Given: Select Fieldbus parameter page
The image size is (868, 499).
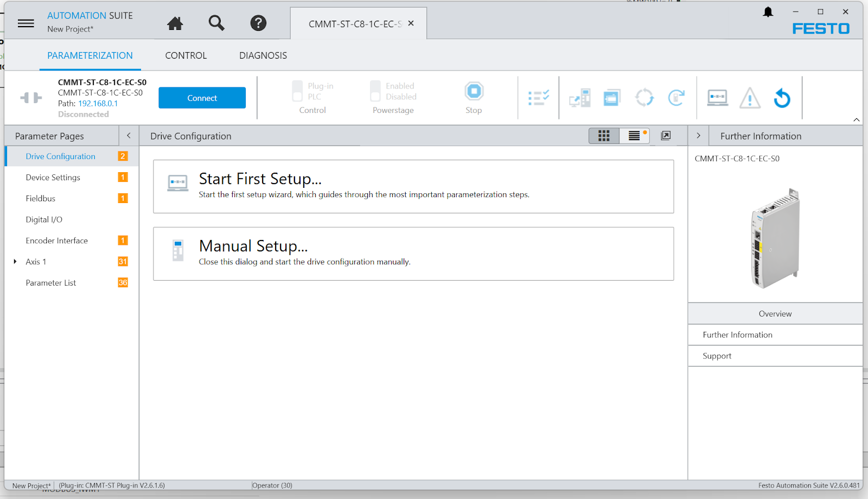Looking at the screenshot, I should point(71,199).
